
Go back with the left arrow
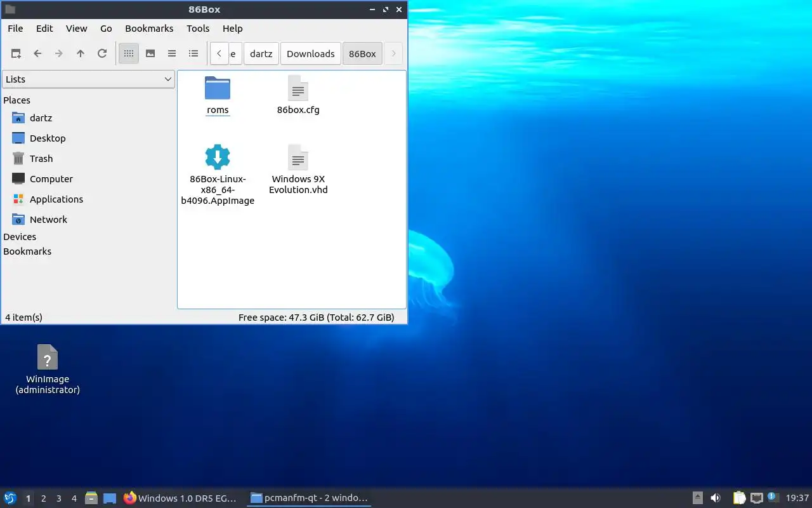point(37,54)
